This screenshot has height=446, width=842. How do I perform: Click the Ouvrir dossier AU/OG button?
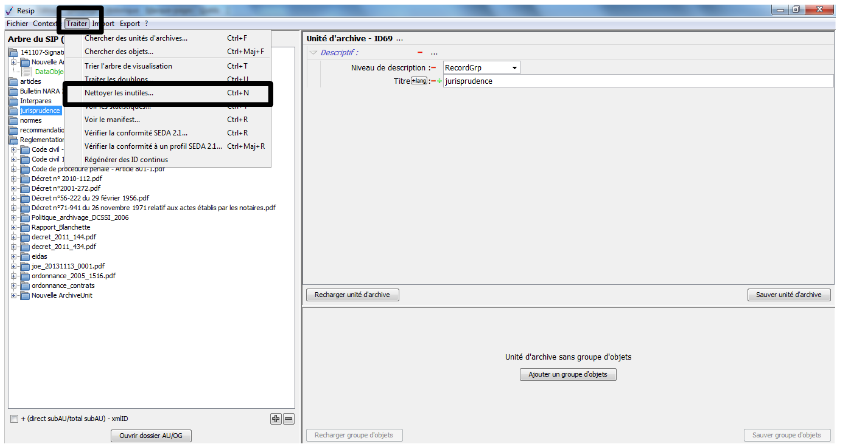(x=150, y=436)
